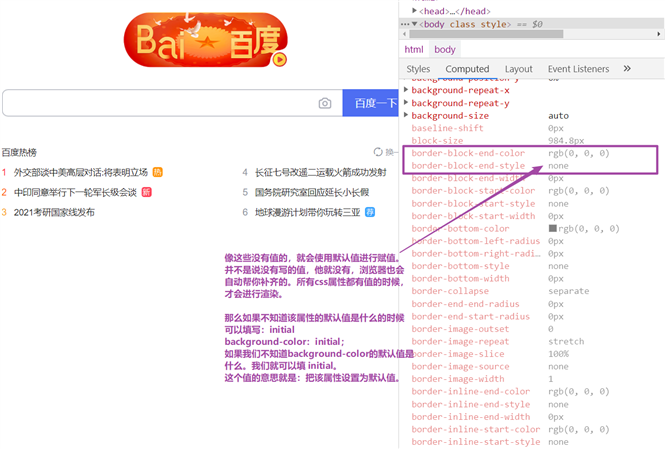665x449 pixels.
Task: Click the border-block-end-style property
Action: coord(468,166)
